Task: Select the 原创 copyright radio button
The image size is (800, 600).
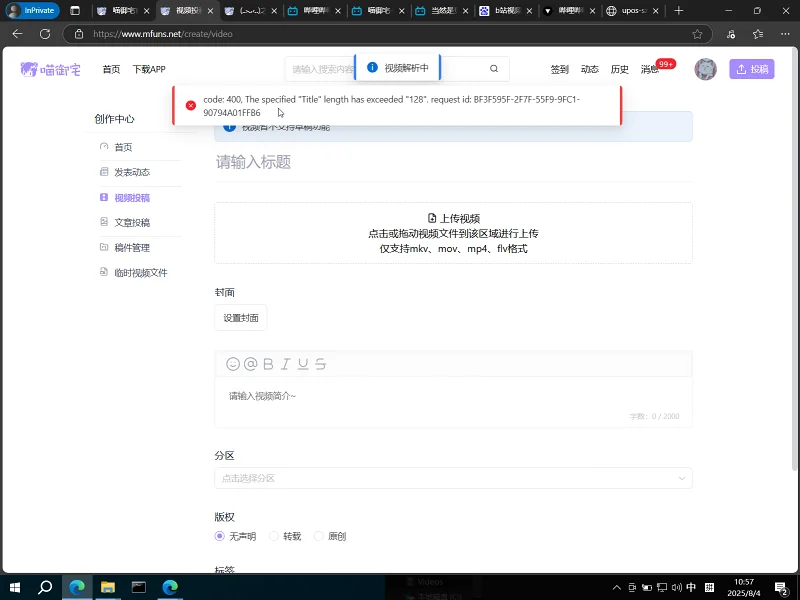Action: coord(319,536)
